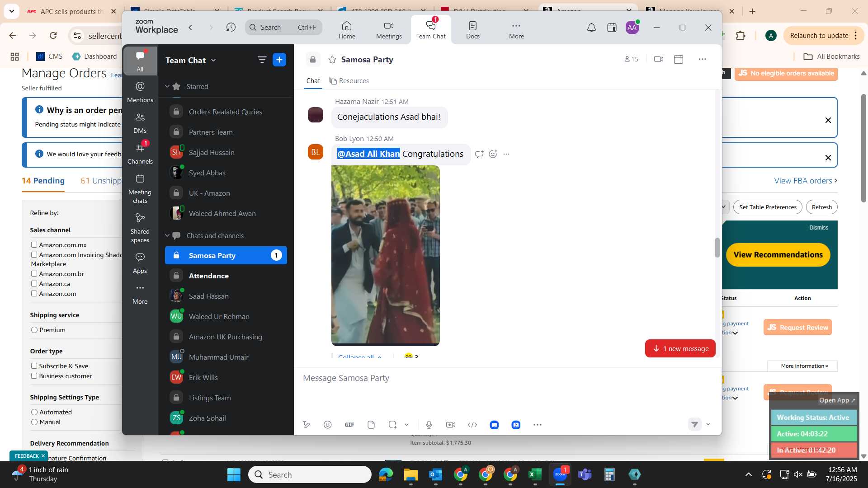
Task: Open screenshot options dropdown arrow
Action: pos(406,425)
